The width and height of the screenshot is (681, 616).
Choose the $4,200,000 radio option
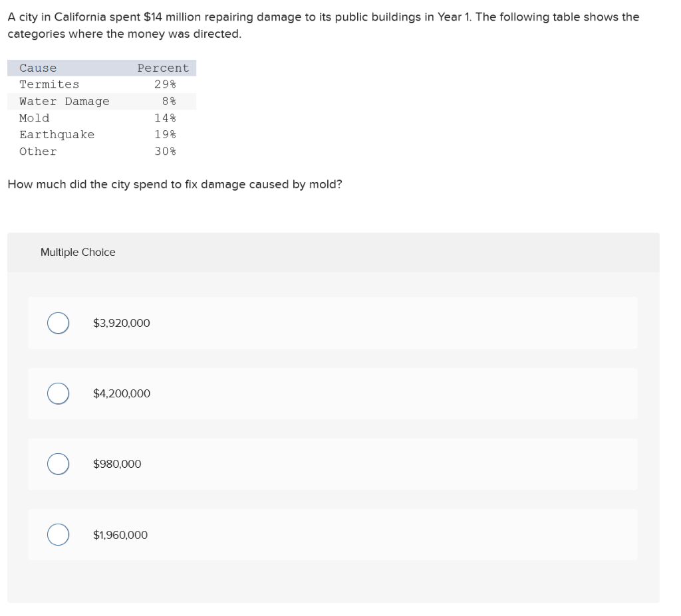(x=59, y=393)
